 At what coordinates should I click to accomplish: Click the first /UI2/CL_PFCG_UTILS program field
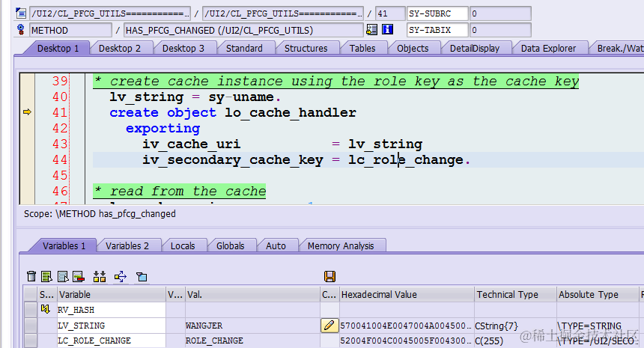coord(110,13)
